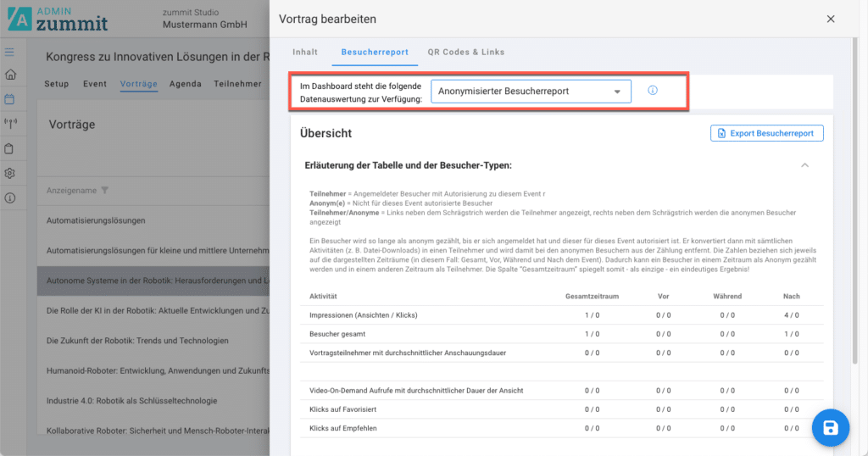Switch to the Inhalt tab

click(305, 53)
